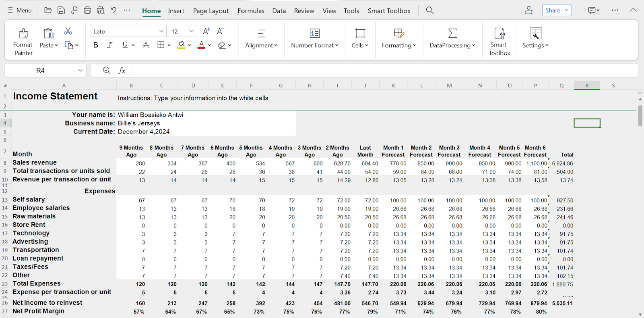Switch to the Formulas tab
Screen dimensions: 644x318
[251, 11]
